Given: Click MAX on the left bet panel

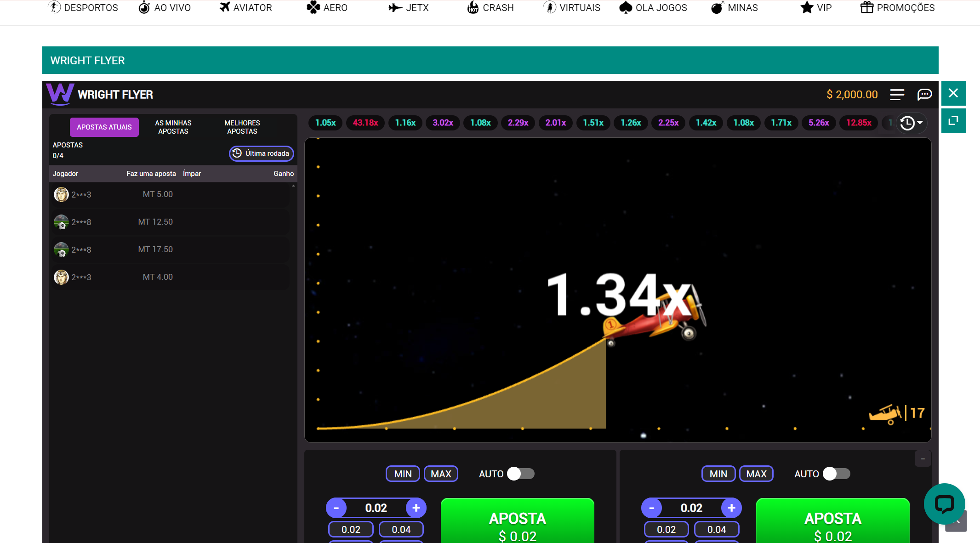Looking at the screenshot, I should point(440,474).
